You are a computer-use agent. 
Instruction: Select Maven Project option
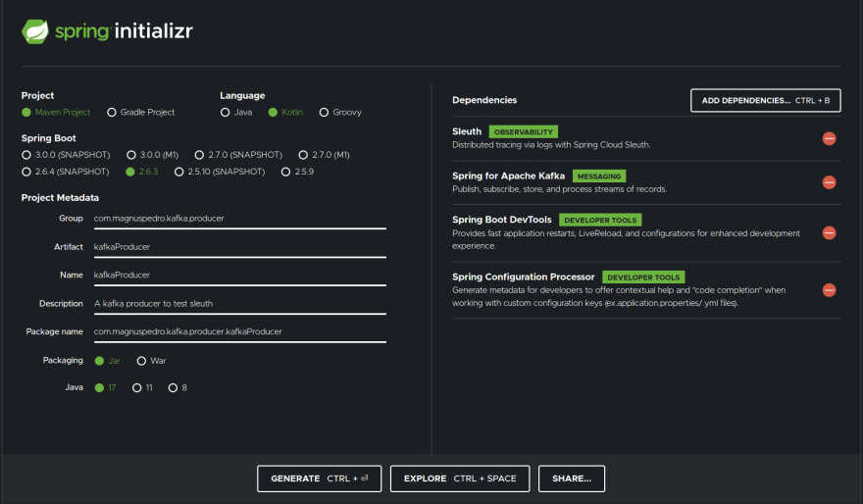(56, 112)
